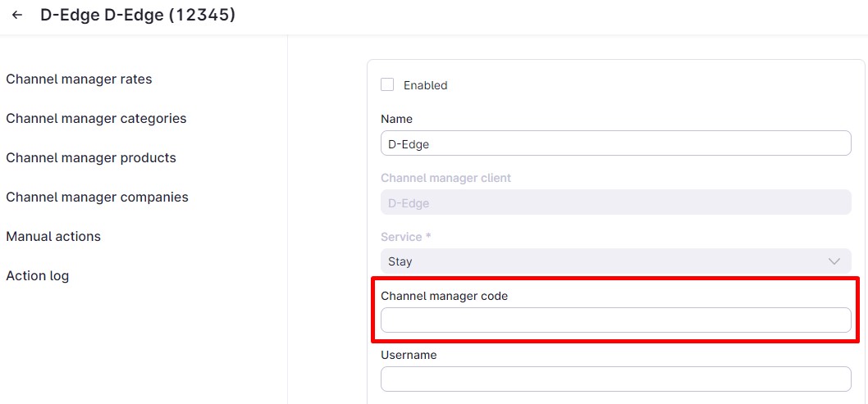
Task: Click the Username label
Action: pyautogui.click(x=409, y=355)
